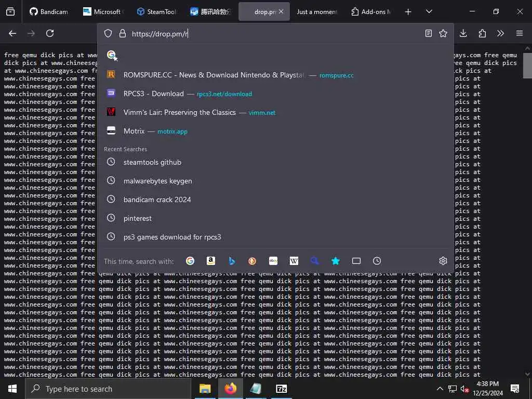The width and height of the screenshot is (532, 399).
Task: Open the muted volume tray icon
Action: [464, 389]
